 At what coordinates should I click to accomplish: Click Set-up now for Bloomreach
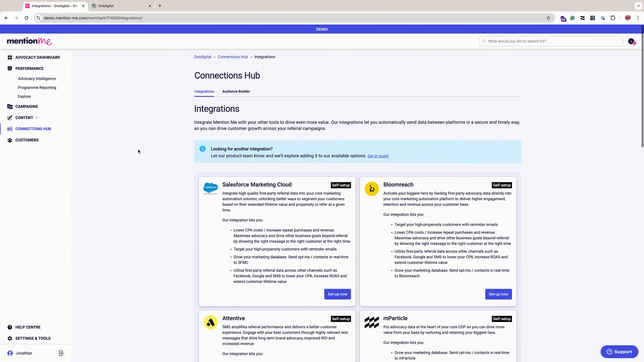(498, 294)
